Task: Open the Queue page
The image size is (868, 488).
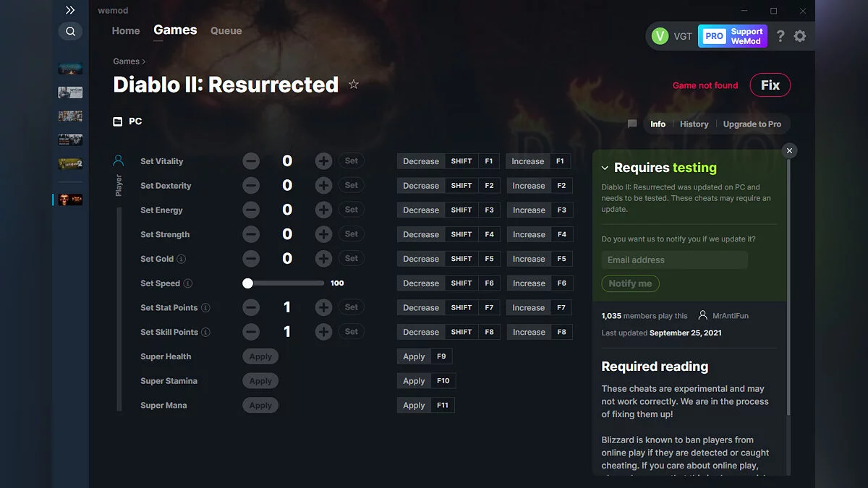Action: coord(226,30)
